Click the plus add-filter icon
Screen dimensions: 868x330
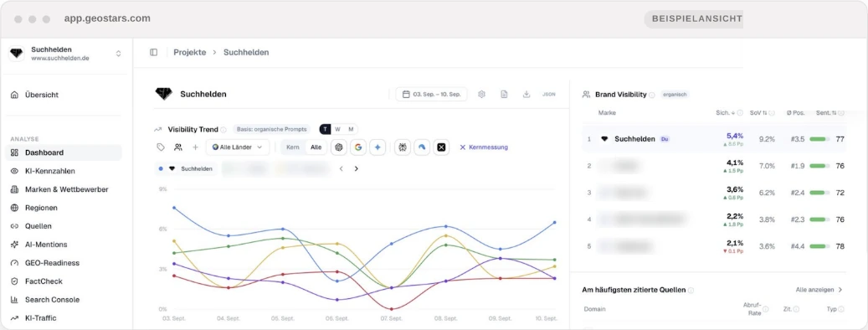(x=195, y=147)
